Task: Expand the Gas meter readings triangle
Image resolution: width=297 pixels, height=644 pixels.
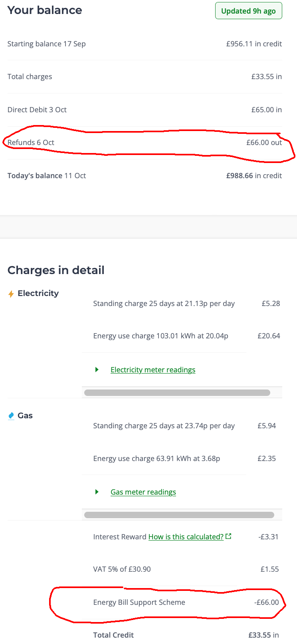Action: click(x=97, y=492)
